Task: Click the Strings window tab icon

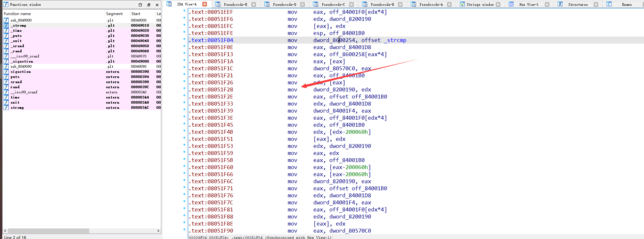Action: coord(462,4)
